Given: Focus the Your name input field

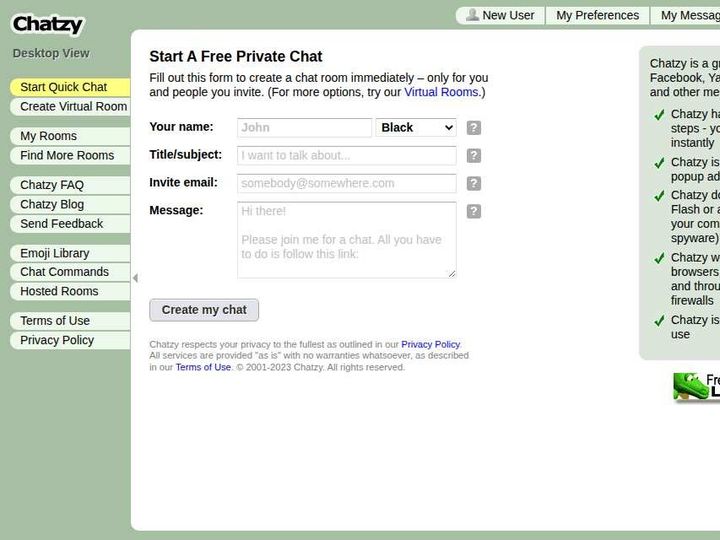Looking at the screenshot, I should click(304, 128).
